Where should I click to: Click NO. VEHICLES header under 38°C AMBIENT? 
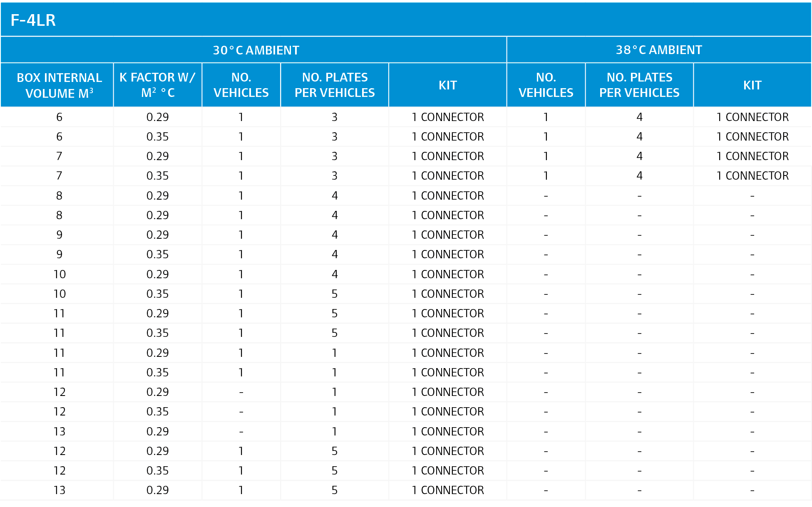546,85
